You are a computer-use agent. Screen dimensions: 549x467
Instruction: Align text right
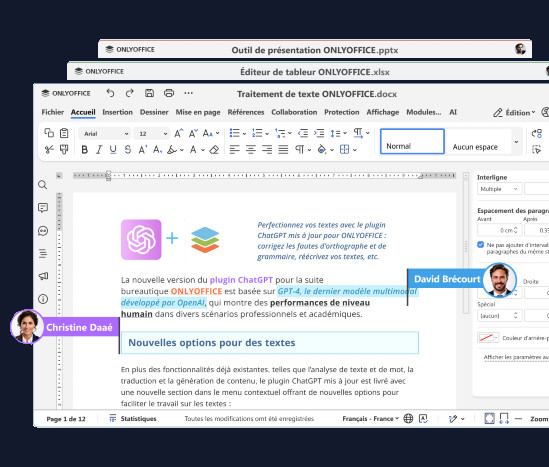[x=267, y=150]
